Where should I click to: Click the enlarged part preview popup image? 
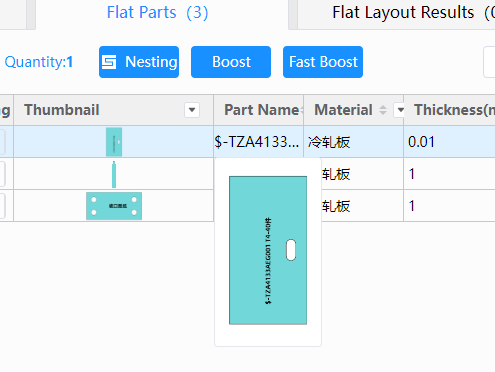coord(268,250)
